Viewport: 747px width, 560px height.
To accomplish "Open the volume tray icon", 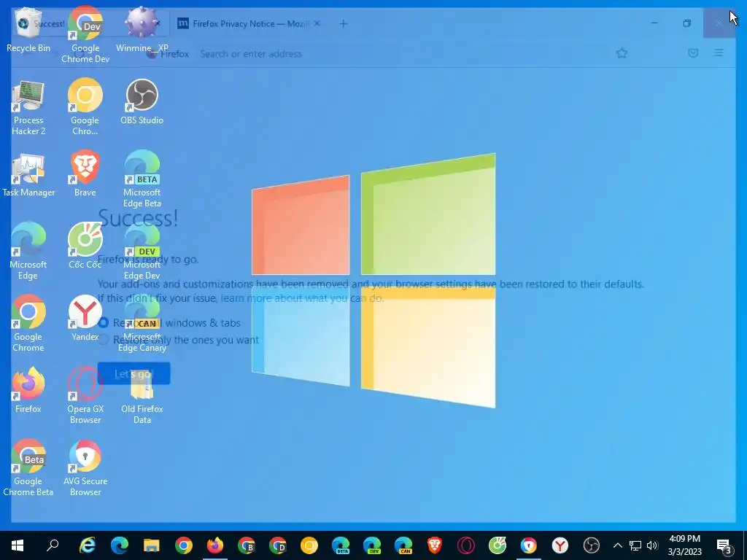I will pos(652,545).
